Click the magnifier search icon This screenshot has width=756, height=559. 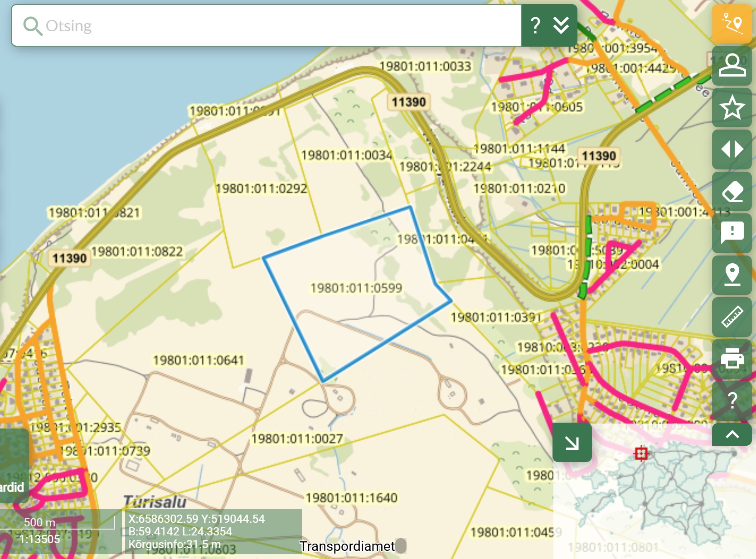(33, 26)
